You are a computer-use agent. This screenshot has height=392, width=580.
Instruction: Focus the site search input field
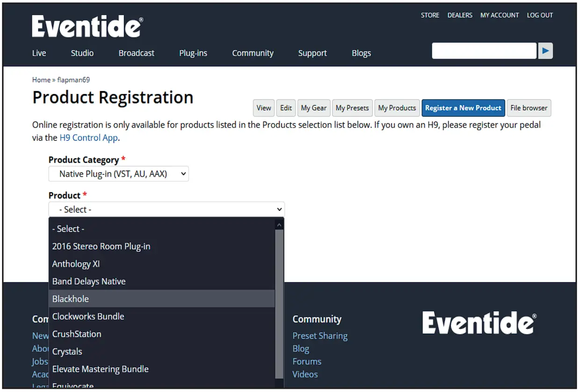(484, 51)
